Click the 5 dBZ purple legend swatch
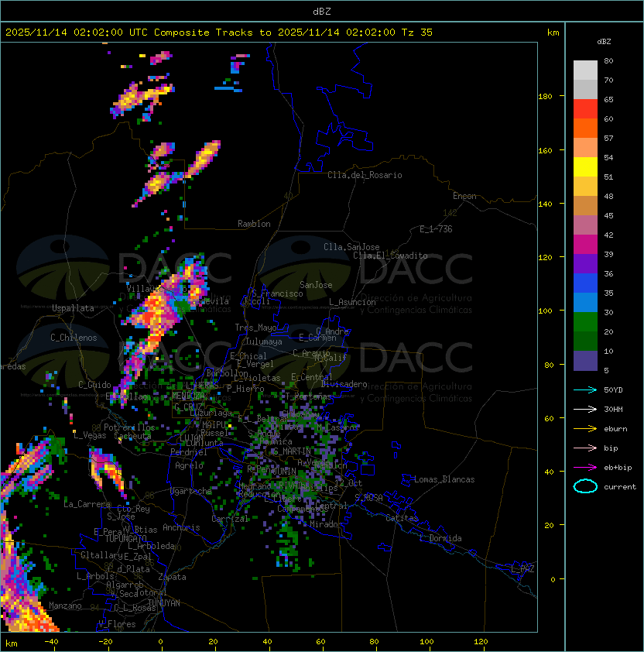Screen dimensions: 644x652 click(x=585, y=361)
